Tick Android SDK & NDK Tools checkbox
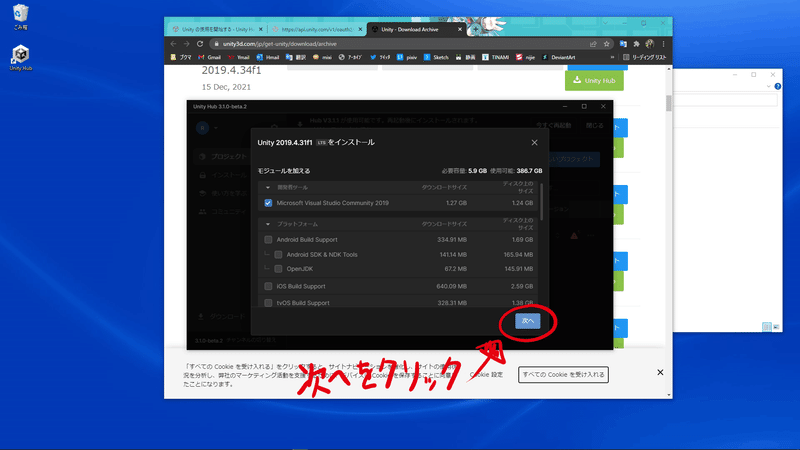Screen dimensions: 800x450 click(x=278, y=255)
